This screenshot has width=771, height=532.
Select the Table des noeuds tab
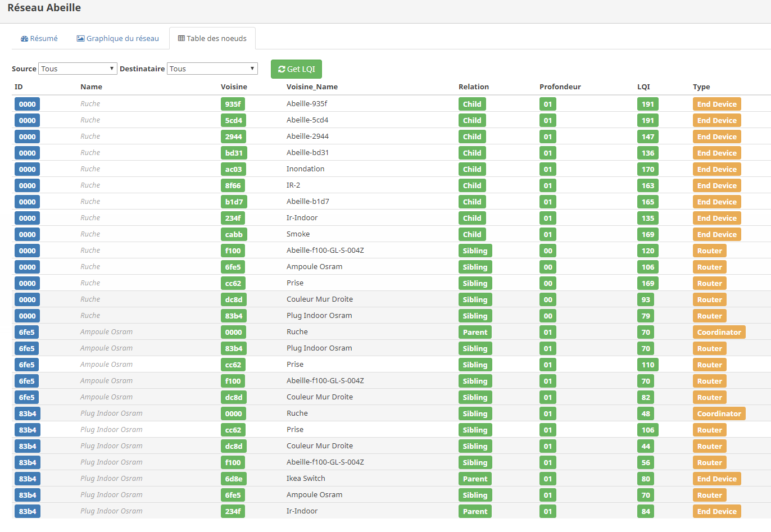pos(212,38)
